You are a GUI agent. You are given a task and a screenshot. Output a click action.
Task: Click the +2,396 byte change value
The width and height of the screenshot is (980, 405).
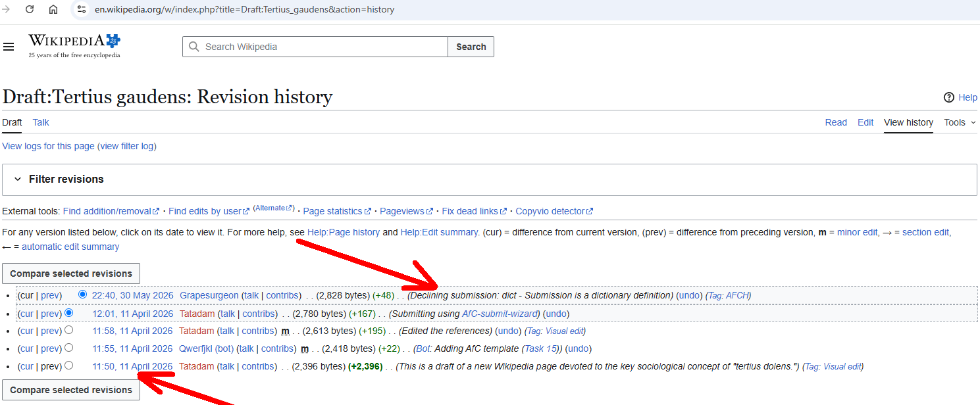[365, 366]
